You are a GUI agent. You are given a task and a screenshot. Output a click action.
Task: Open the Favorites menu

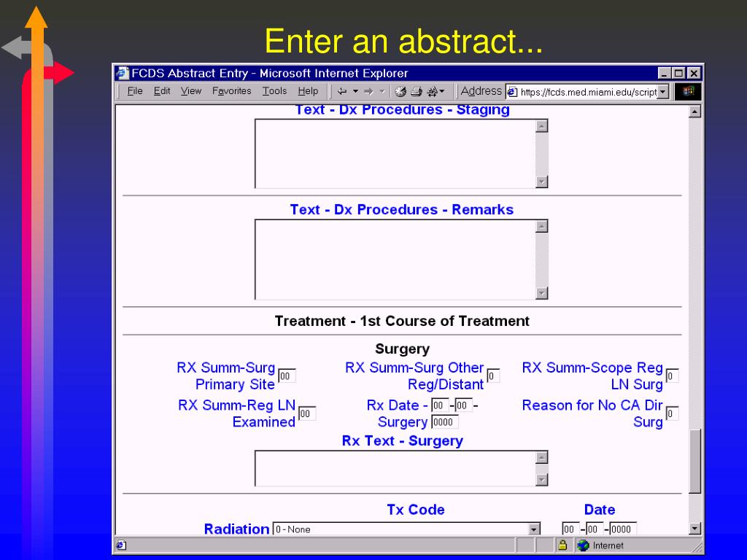(x=231, y=91)
